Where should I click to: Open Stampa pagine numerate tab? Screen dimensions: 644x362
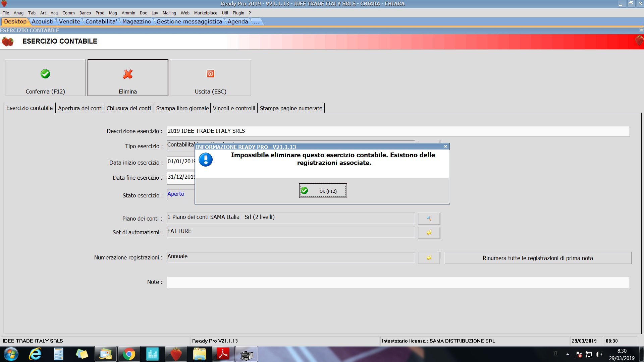[291, 108]
